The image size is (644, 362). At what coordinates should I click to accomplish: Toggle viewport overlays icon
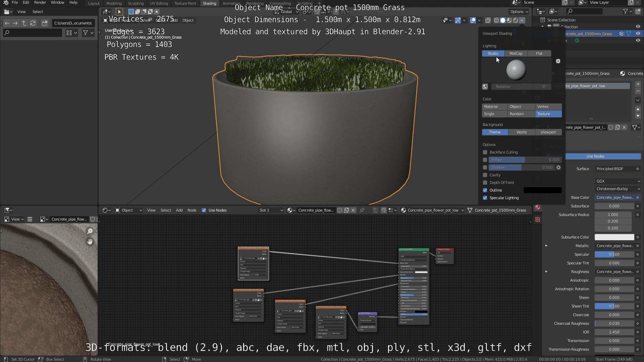point(473,20)
